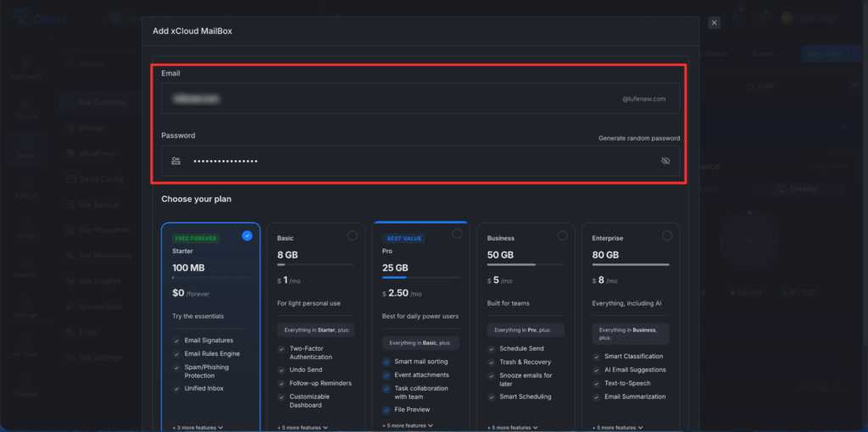Click the Site Backup icon in site menu
Image resolution: width=868 pixels, height=432 pixels.
click(70, 205)
